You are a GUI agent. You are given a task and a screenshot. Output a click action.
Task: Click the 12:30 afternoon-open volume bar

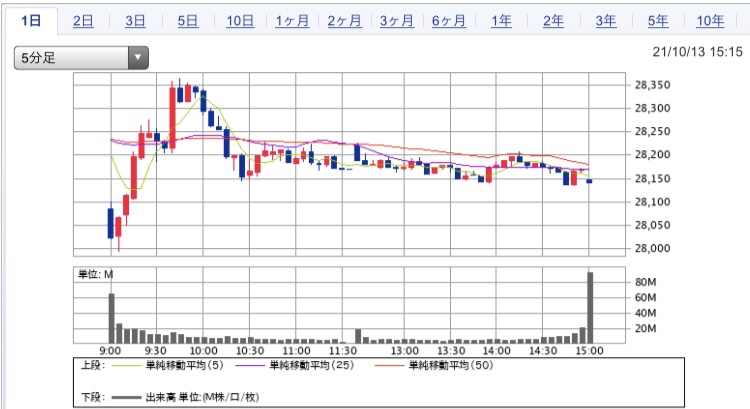tap(358, 336)
